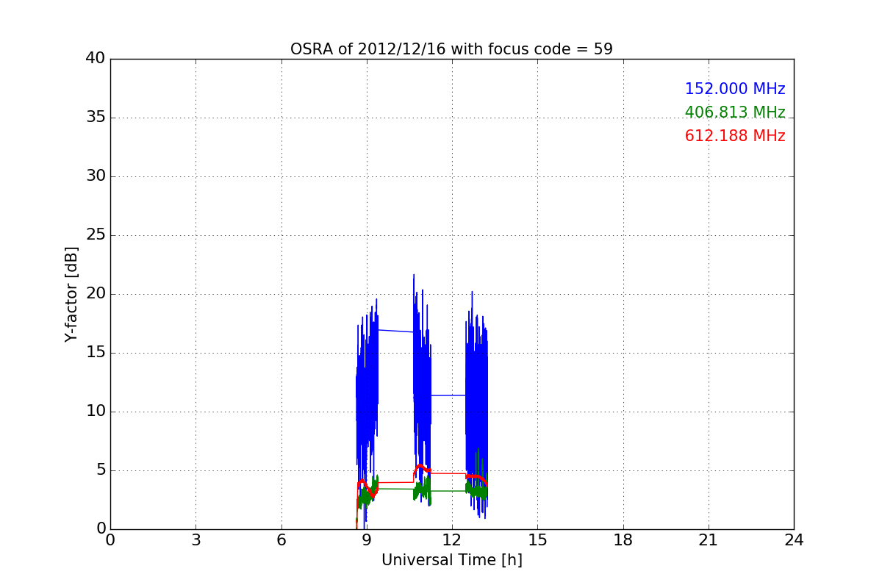
Task: Click the y-axis tick label 25
Action: (x=96, y=235)
